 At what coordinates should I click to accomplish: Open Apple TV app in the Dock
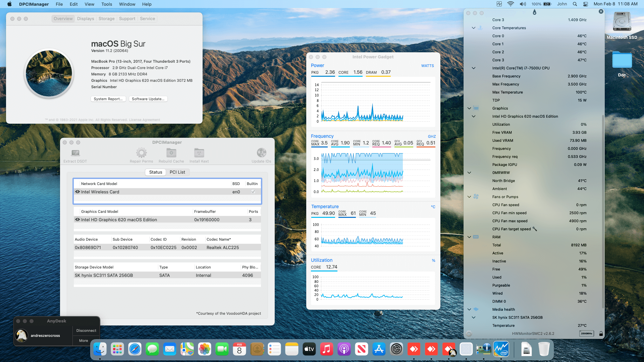point(309,349)
